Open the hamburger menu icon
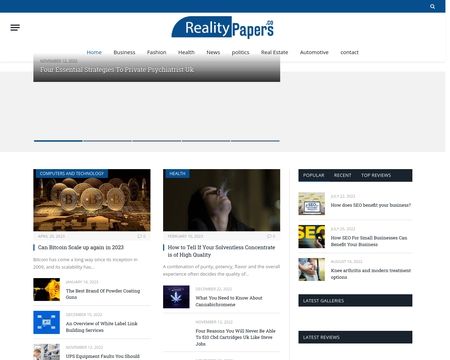Viewport: 450px width, 360px height. [15, 28]
